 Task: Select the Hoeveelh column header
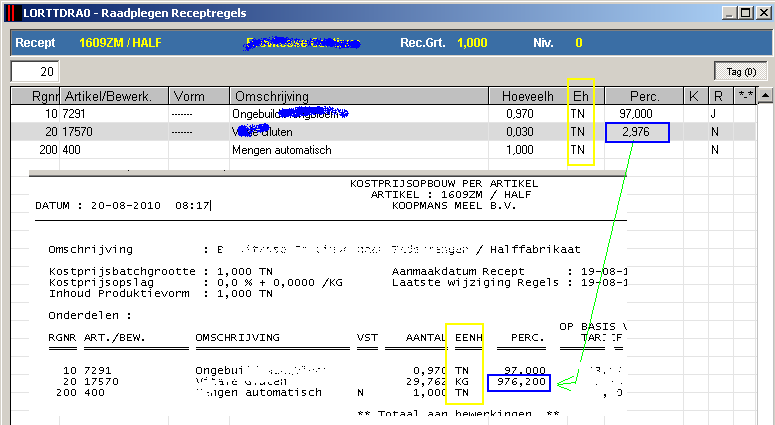[x=528, y=96]
